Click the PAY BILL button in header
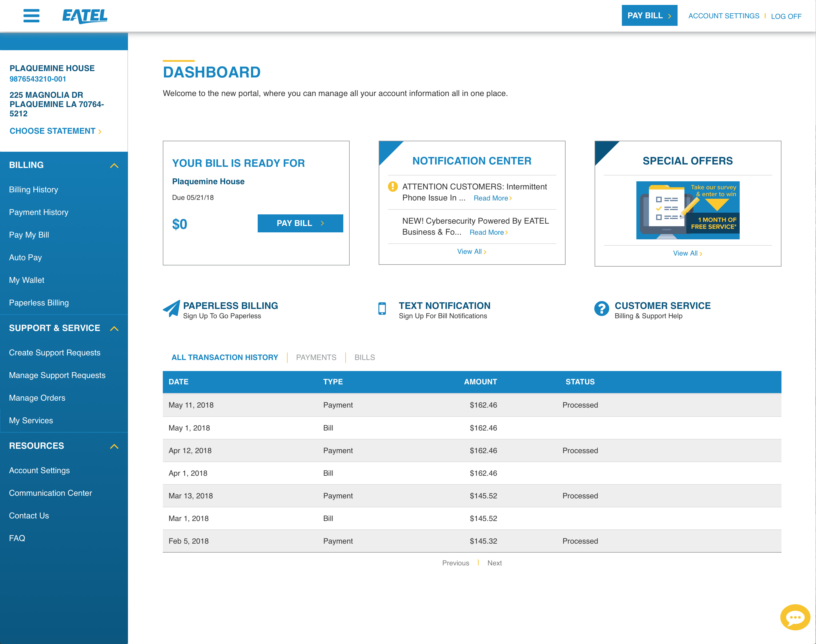Viewport: 816px width, 644px height. pyautogui.click(x=649, y=15)
